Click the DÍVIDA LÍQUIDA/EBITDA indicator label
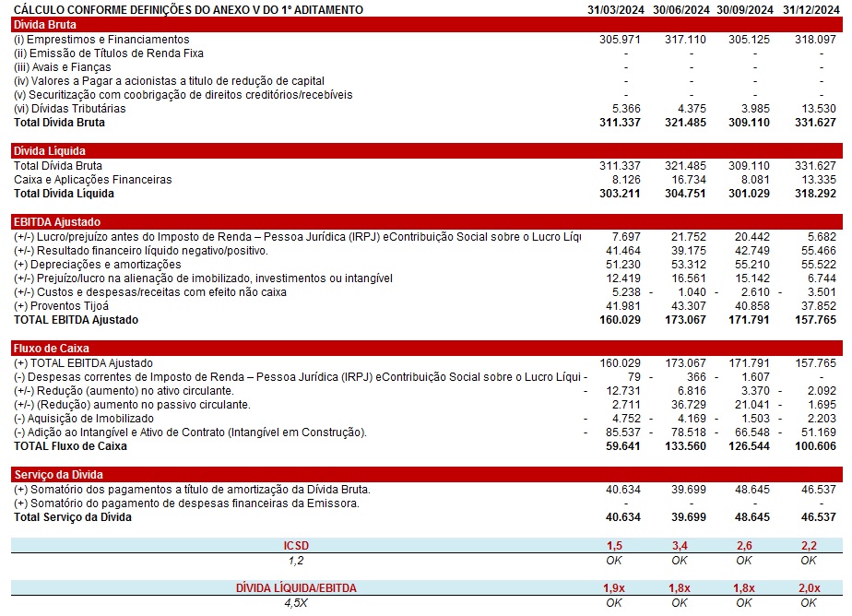Viewport: 852px width, 616px height. tap(296, 588)
